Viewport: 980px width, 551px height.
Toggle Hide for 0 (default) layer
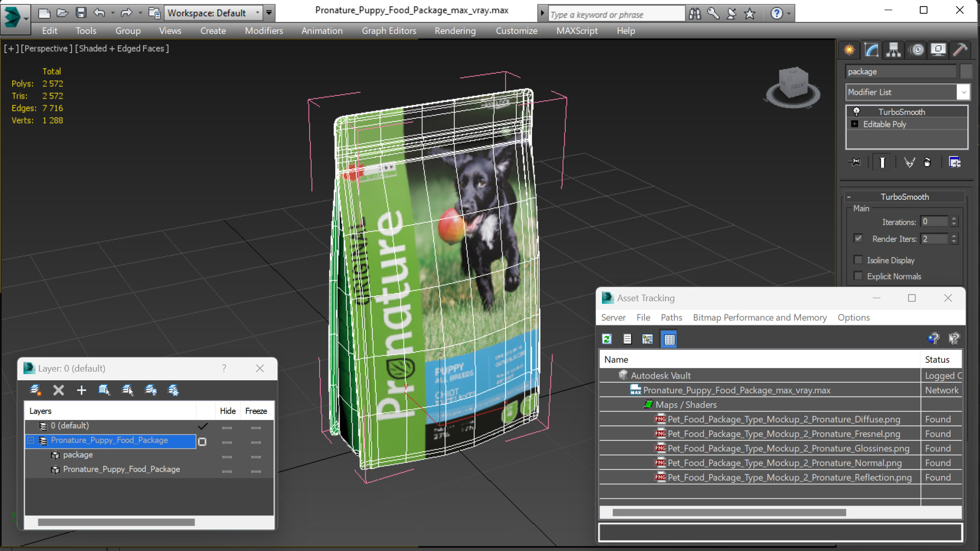tap(227, 428)
